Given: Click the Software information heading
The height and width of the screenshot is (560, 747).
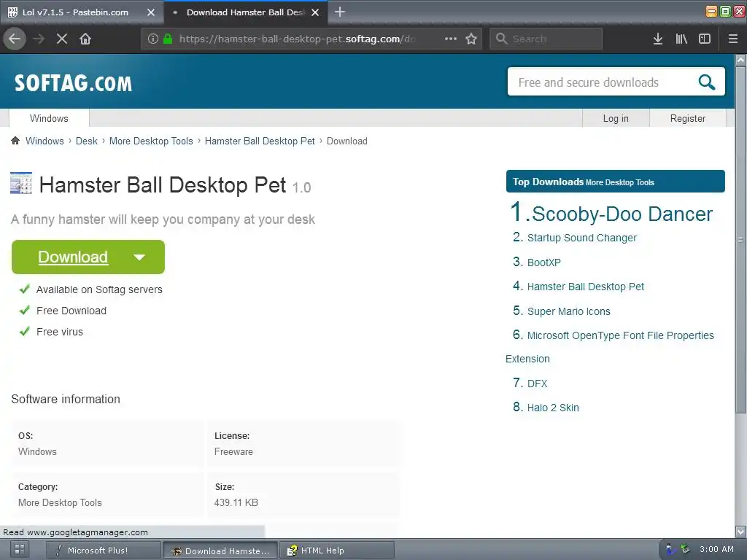Looking at the screenshot, I should pyautogui.click(x=66, y=399).
